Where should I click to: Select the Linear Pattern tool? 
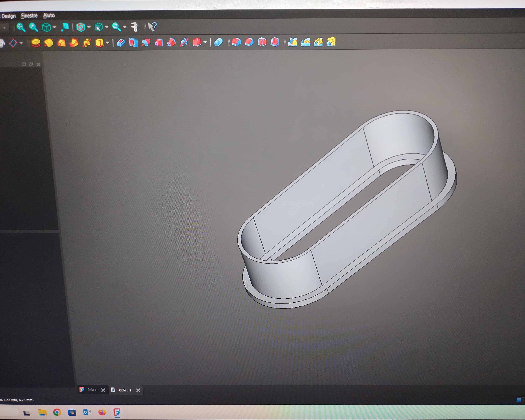(305, 42)
